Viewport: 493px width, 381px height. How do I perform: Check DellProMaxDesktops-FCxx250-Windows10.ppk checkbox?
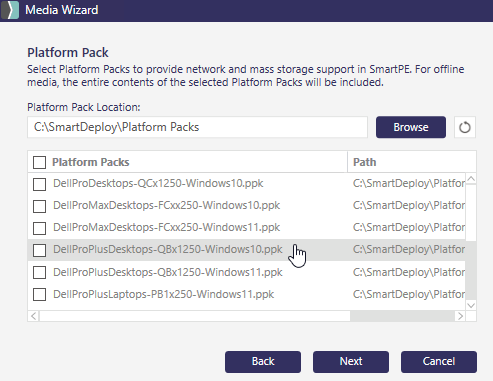pyautogui.click(x=39, y=206)
